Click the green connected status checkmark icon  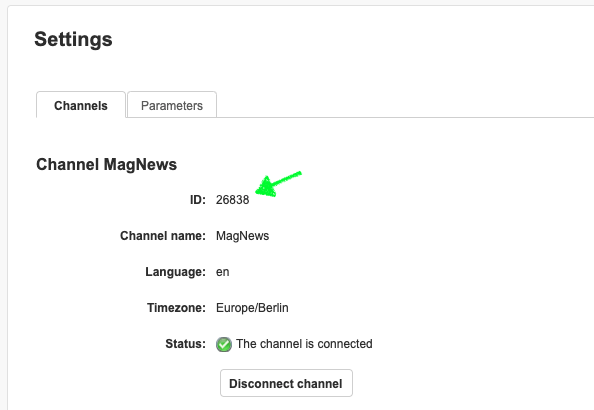click(x=224, y=344)
